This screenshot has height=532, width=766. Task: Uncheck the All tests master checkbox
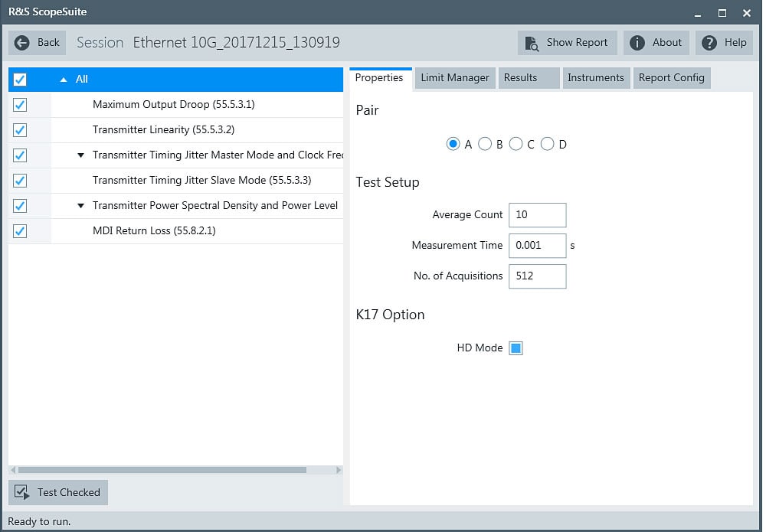pyautogui.click(x=19, y=79)
